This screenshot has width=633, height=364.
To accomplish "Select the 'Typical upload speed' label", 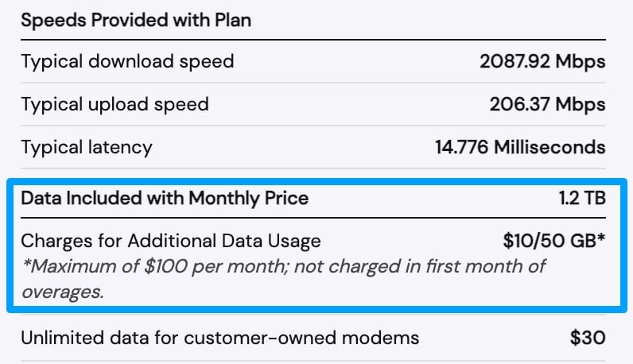I will 115,104.
